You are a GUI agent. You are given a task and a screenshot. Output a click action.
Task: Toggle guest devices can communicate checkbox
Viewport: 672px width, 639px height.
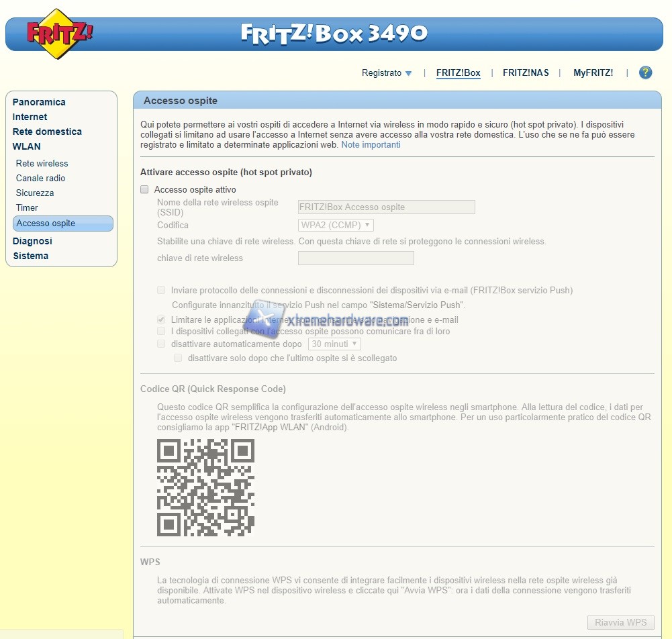coord(161,331)
